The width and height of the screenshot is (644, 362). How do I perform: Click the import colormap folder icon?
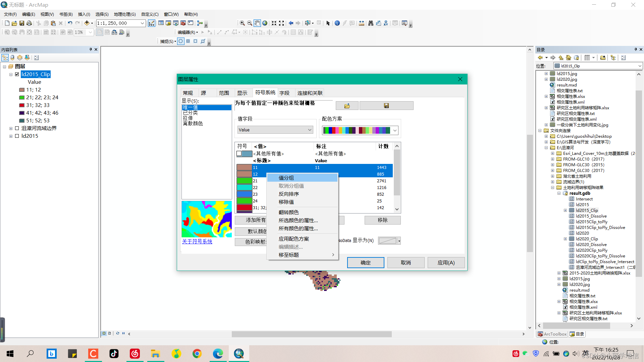coord(347,106)
